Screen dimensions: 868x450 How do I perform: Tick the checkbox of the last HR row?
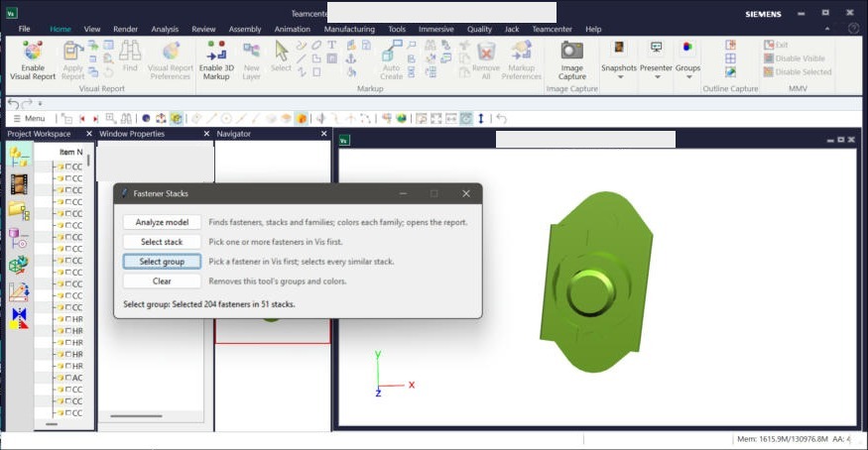[x=68, y=366]
